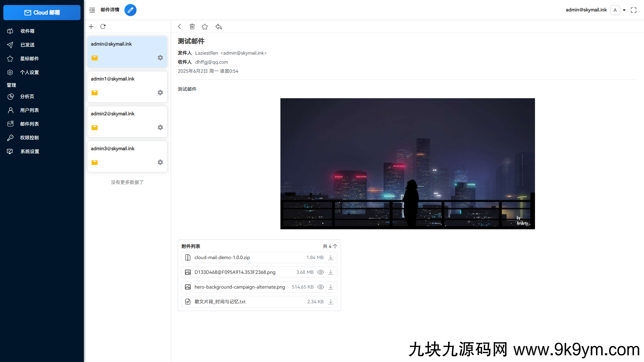The height and width of the screenshot is (362, 644).
Task: Refresh the mailbox list
Action: (x=103, y=26)
